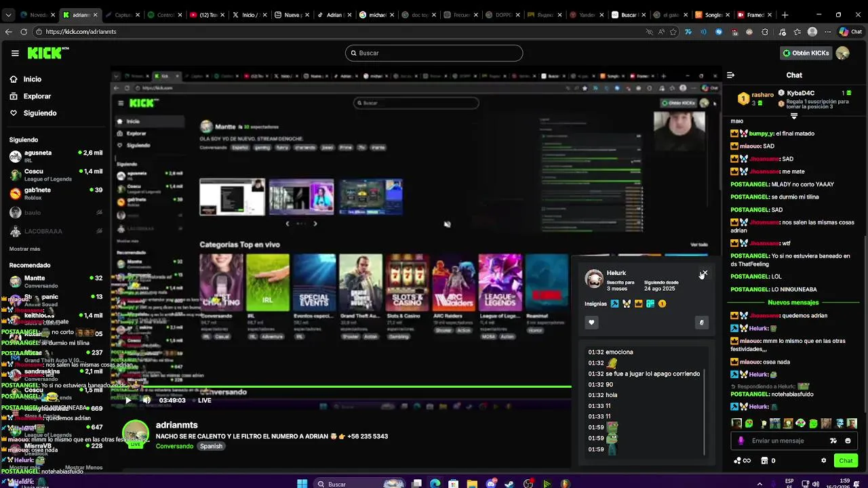
Task: Open Windows Start menu
Action: pyautogui.click(x=302, y=483)
